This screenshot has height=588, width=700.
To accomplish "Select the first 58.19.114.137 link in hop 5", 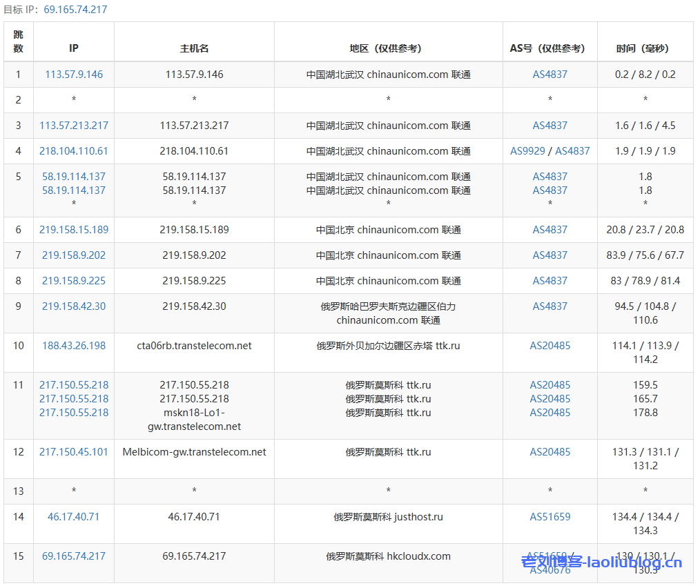I will point(73,176).
